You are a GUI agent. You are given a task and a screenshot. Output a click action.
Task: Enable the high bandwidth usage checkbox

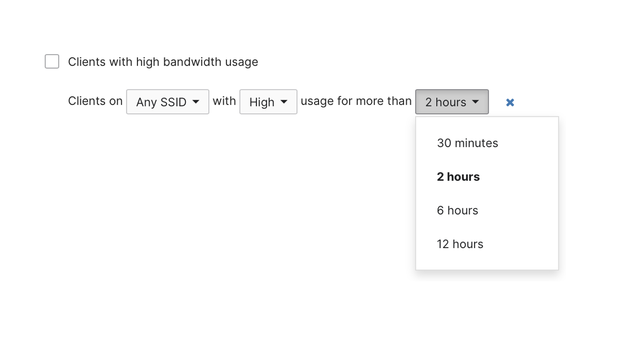tap(52, 62)
